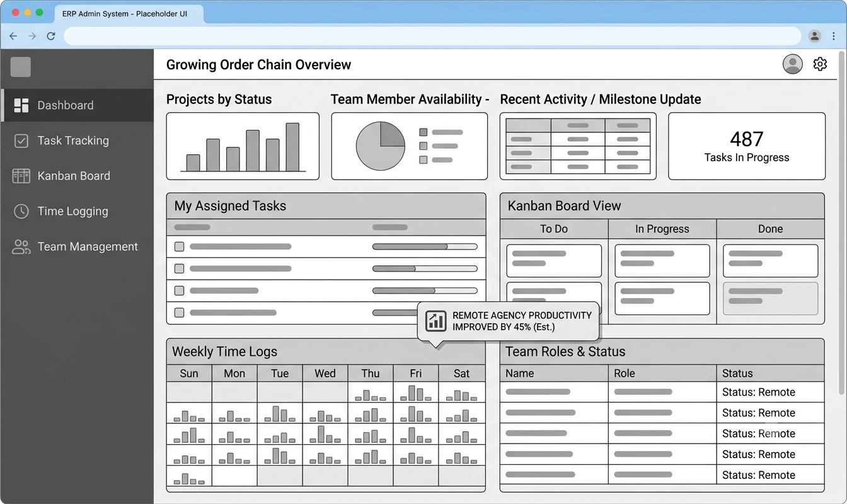Click the In Progress column header
Viewport: 847px width, 504px height.
pyautogui.click(x=662, y=229)
